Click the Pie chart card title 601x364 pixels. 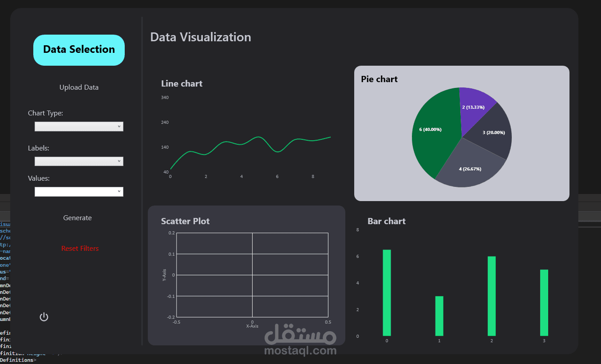379,79
